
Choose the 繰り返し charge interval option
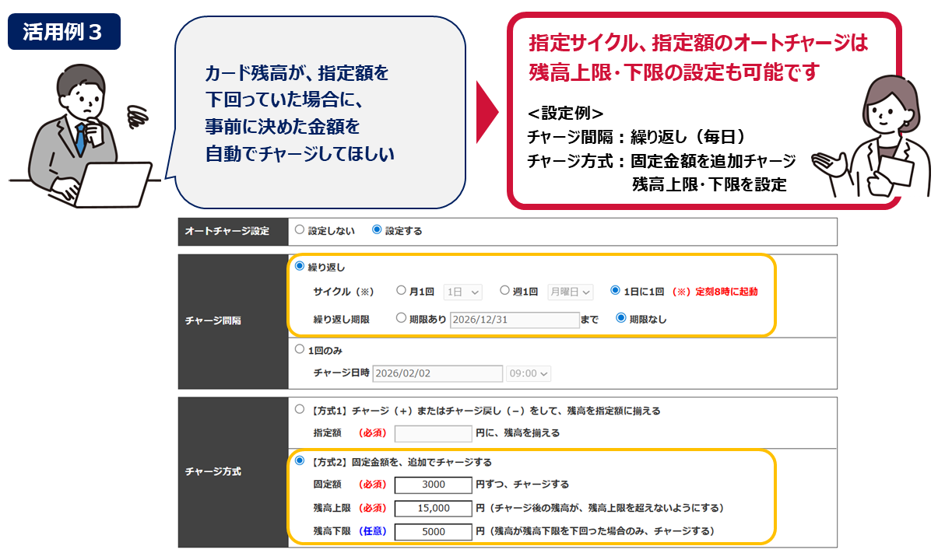click(x=300, y=266)
